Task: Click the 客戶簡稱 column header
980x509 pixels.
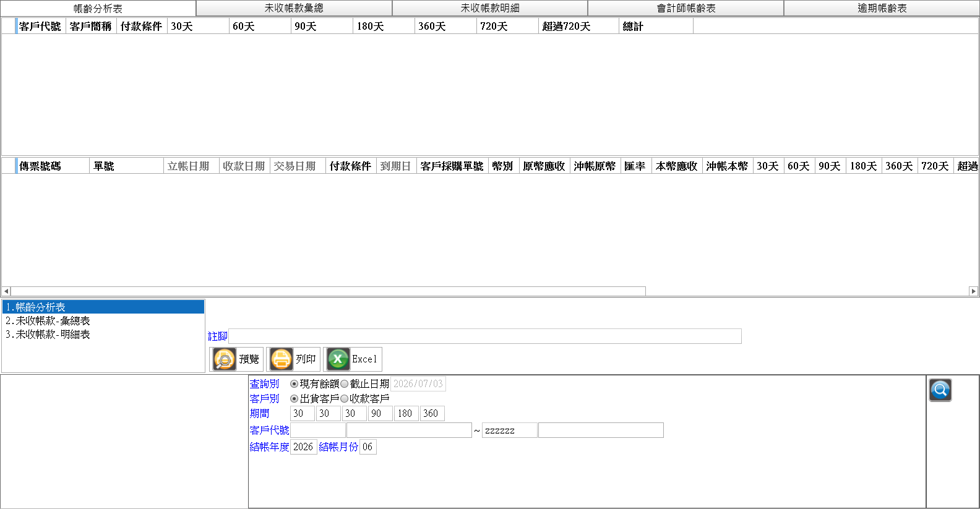Action: [x=92, y=27]
